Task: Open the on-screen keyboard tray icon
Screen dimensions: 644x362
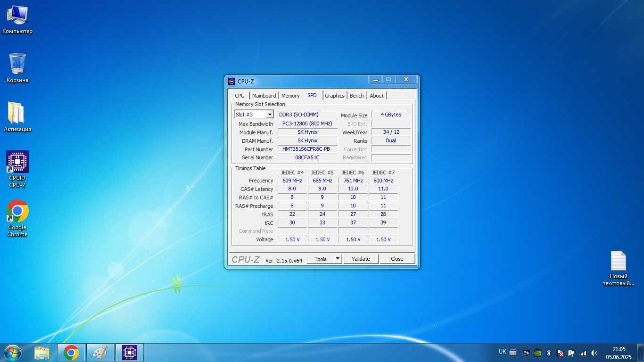Action: [x=513, y=352]
